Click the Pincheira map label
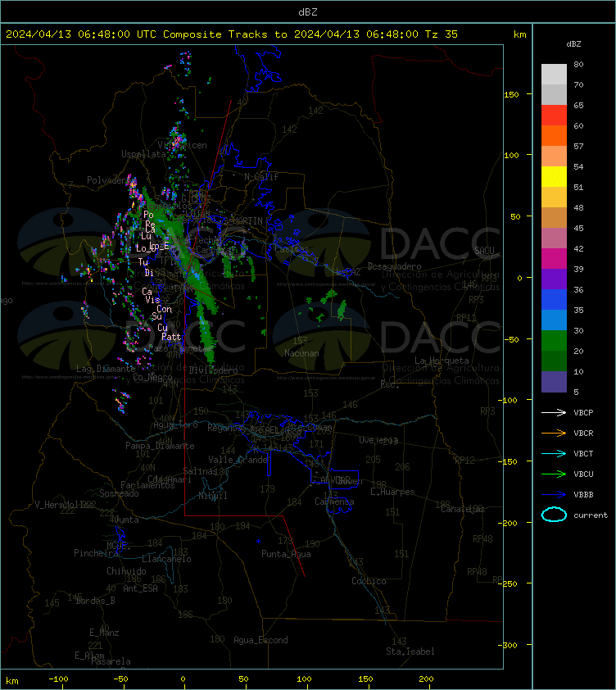The height and width of the screenshot is (690, 616). (96, 552)
